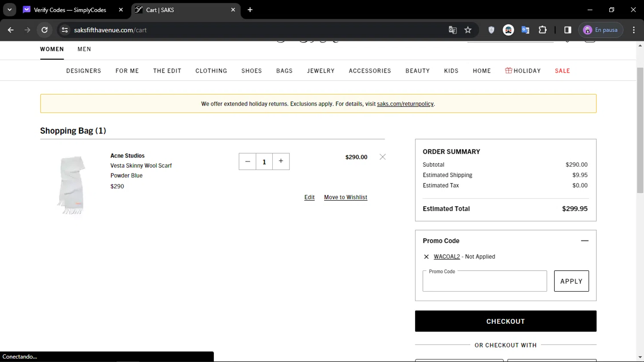This screenshot has height=362, width=644.
Task: Focus the Promo Code input field
Action: pos(485,281)
